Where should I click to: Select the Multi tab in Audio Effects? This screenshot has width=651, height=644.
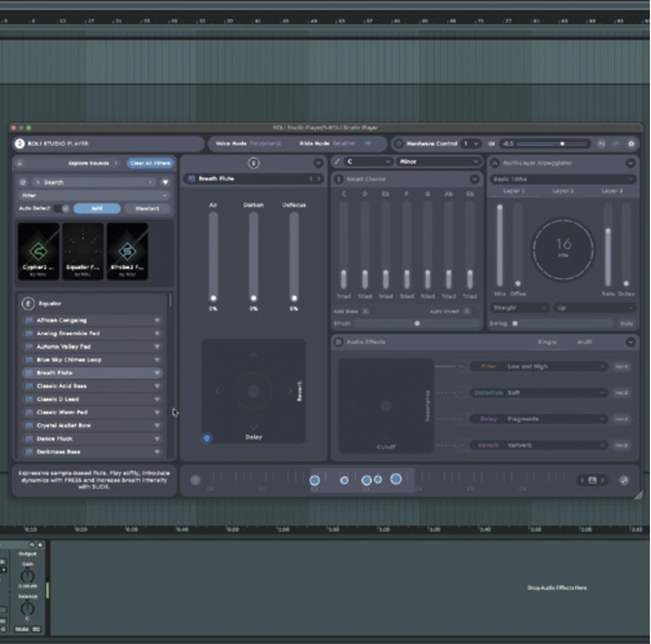click(585, 342)
